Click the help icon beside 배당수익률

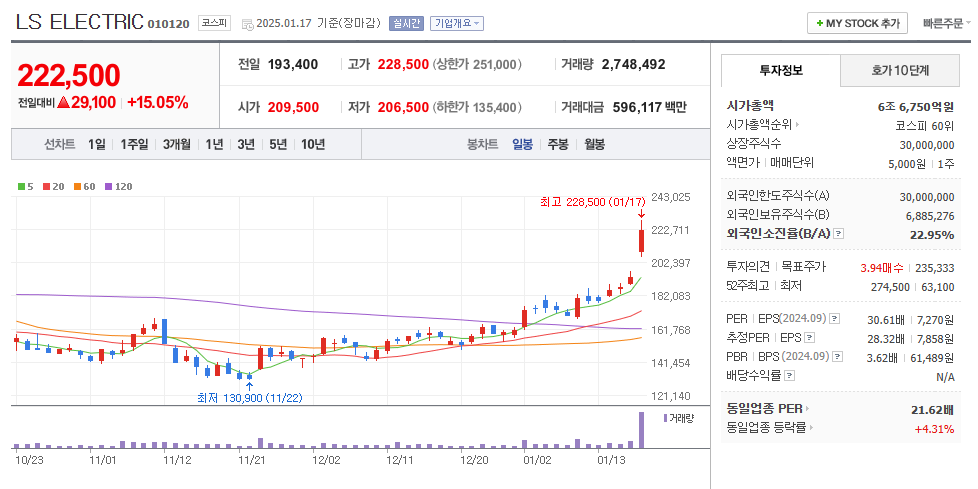790,376
